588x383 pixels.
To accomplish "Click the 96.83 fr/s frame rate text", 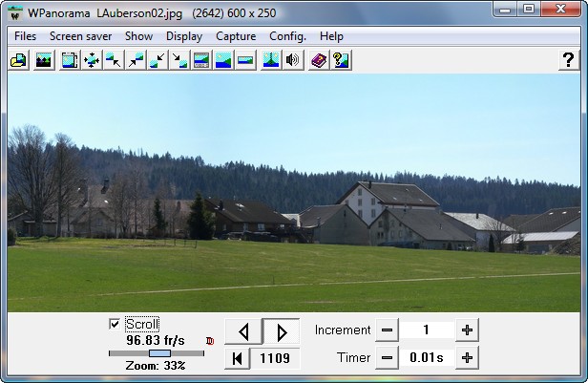I will pos(156,341).
